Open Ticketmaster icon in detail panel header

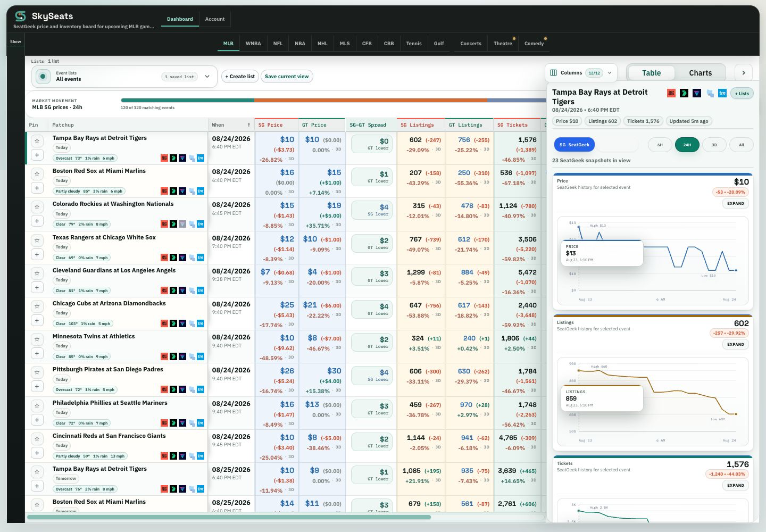click(722, 93)
